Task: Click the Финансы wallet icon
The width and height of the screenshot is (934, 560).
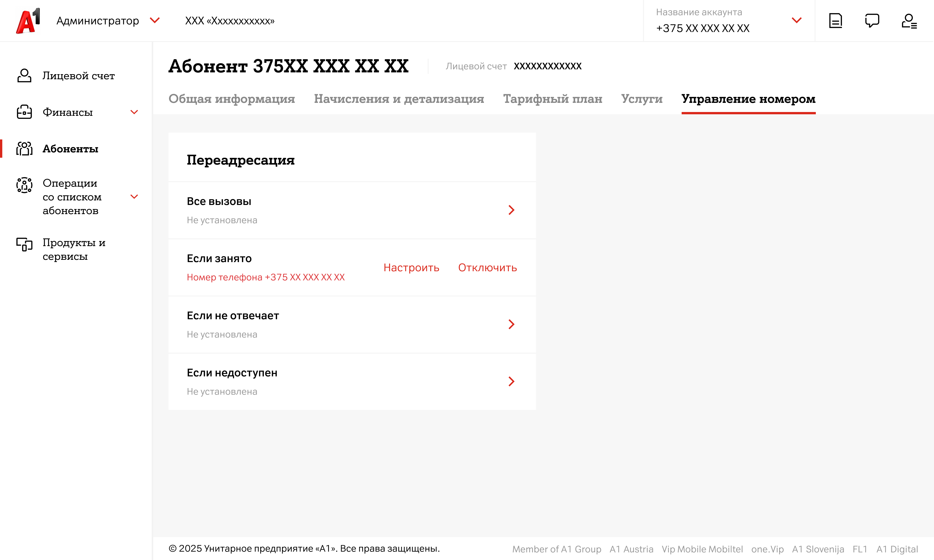Action: click(24, 112)
